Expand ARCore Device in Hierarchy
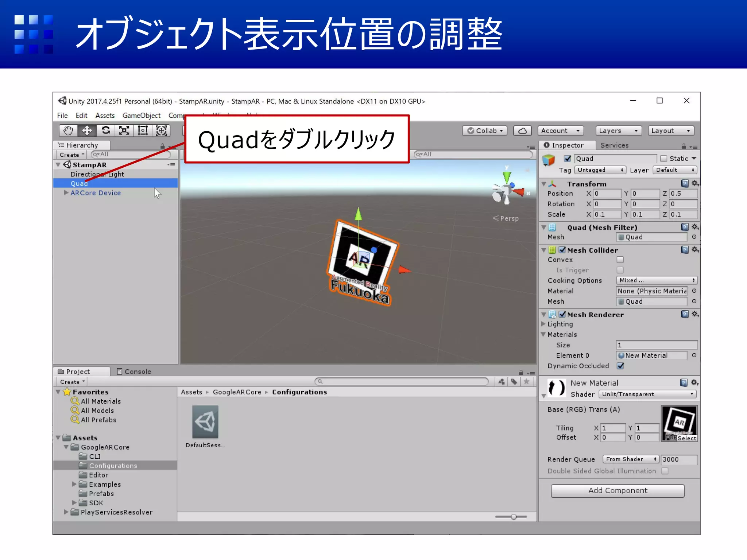747x560 pixels. click(x=66, y=192)
